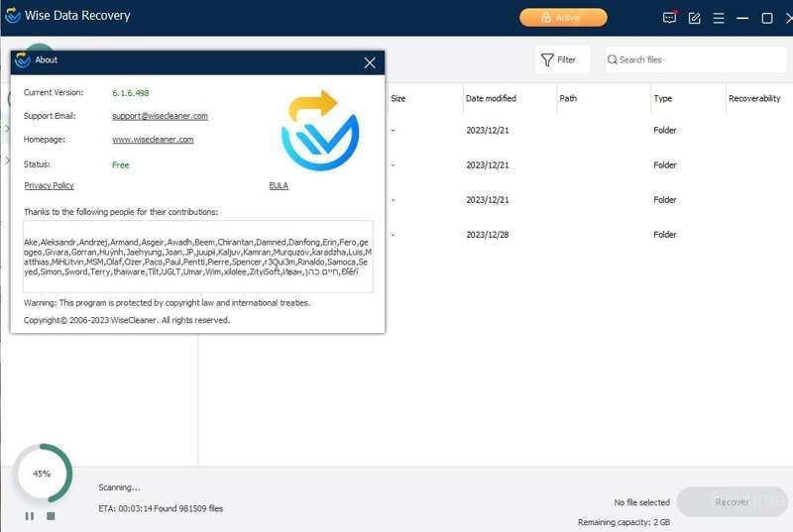Click the edit note icon in title bar

[694, 18]
